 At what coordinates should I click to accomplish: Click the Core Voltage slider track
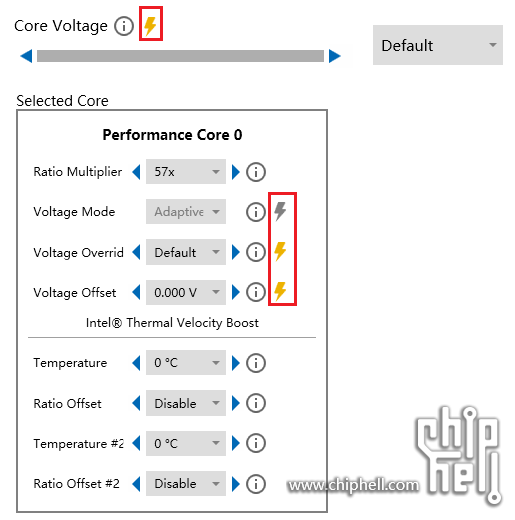pyautogui.click(x=180, y=56)
